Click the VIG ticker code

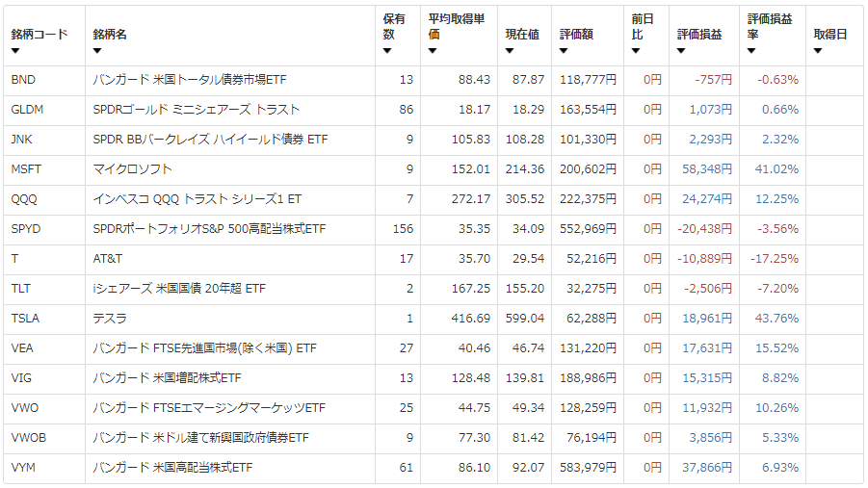21,378
